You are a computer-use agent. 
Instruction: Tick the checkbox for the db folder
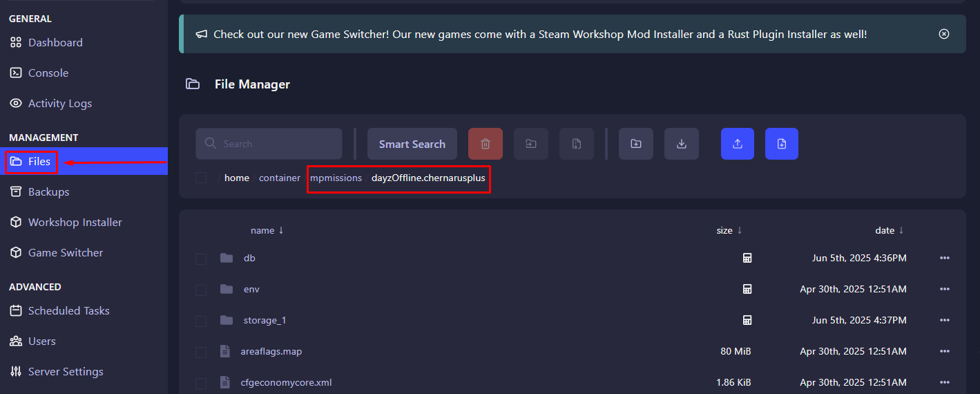point(201,259)
